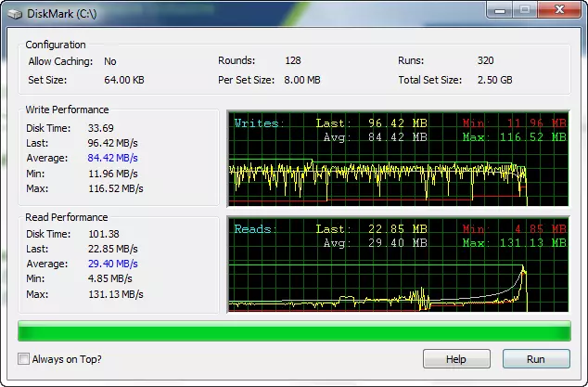Click Avg: 29.40 MB in the reads graph
588x387 pixels.
(376, 243)
